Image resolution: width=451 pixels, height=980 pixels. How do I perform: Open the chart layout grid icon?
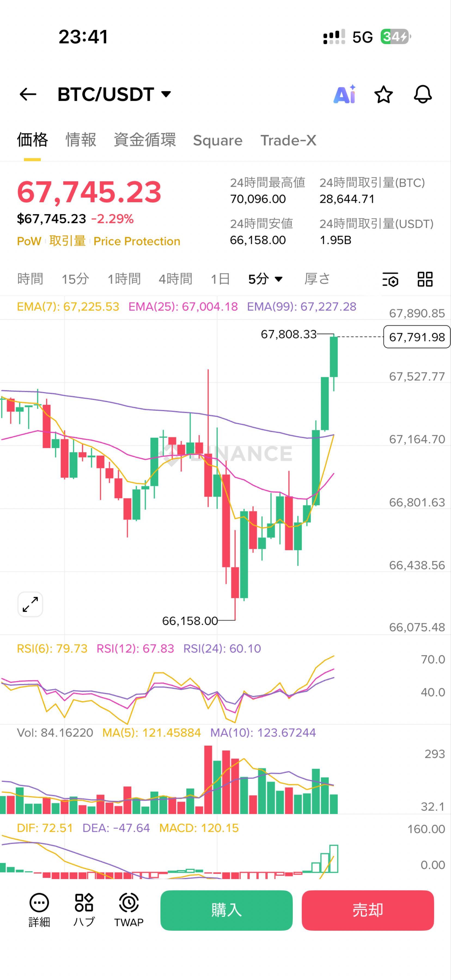(x=425, y=279)
